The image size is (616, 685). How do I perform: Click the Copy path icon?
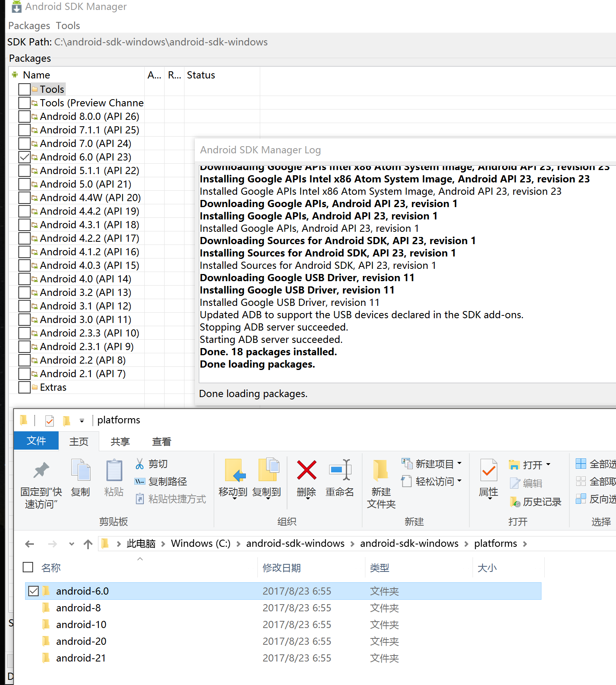tap(139, 481)
